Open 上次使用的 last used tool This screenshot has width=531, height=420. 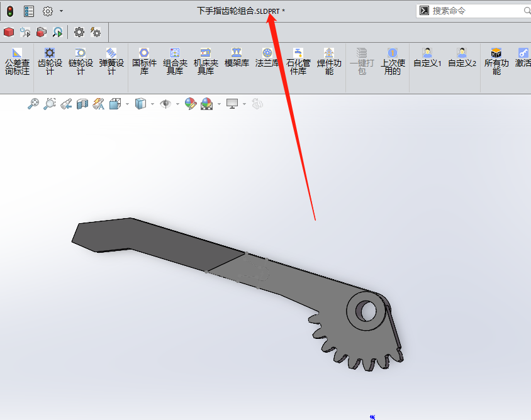pos(393,61)
